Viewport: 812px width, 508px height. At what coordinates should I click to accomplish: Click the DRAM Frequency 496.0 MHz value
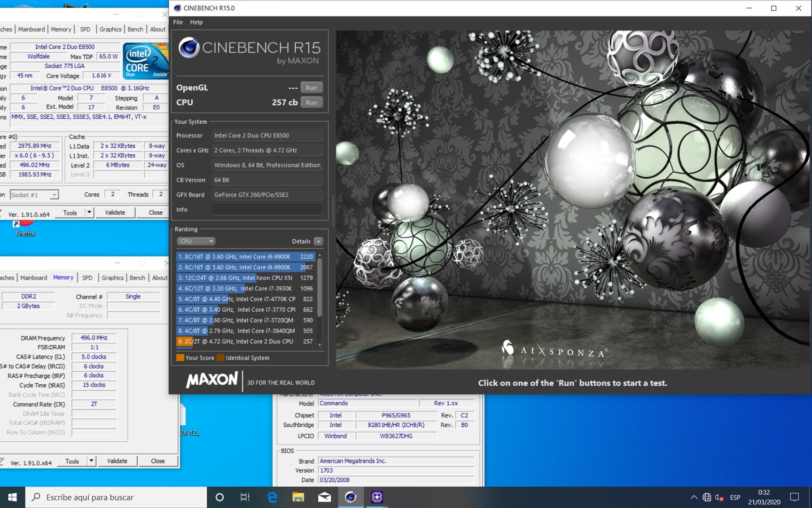pos(94,338)
